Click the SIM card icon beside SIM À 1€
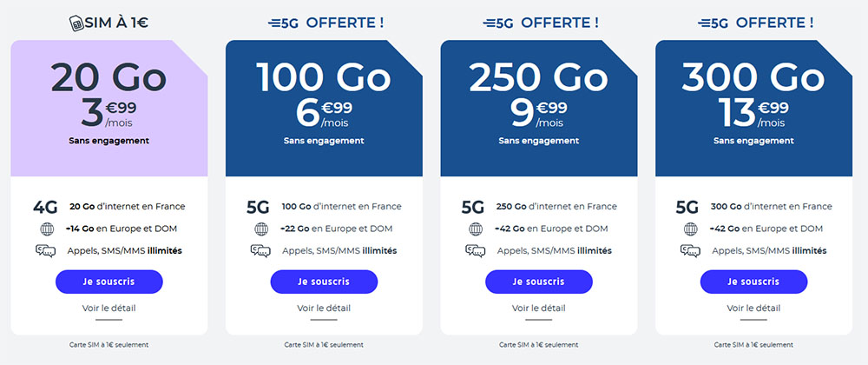Viewport: 868px width, 365px height. (76, 23)
